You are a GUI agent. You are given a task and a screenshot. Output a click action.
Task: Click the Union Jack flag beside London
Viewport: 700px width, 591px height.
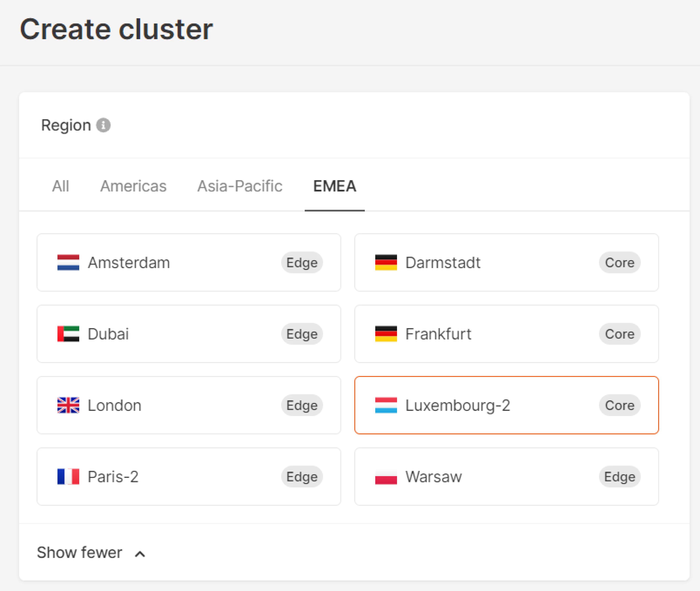tap(68, 405)
